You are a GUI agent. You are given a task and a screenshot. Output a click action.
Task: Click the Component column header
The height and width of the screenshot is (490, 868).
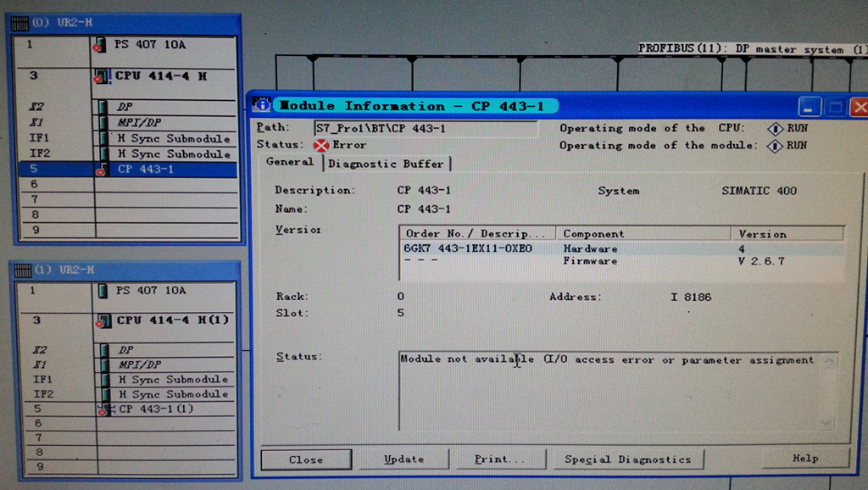coord(643,234)
